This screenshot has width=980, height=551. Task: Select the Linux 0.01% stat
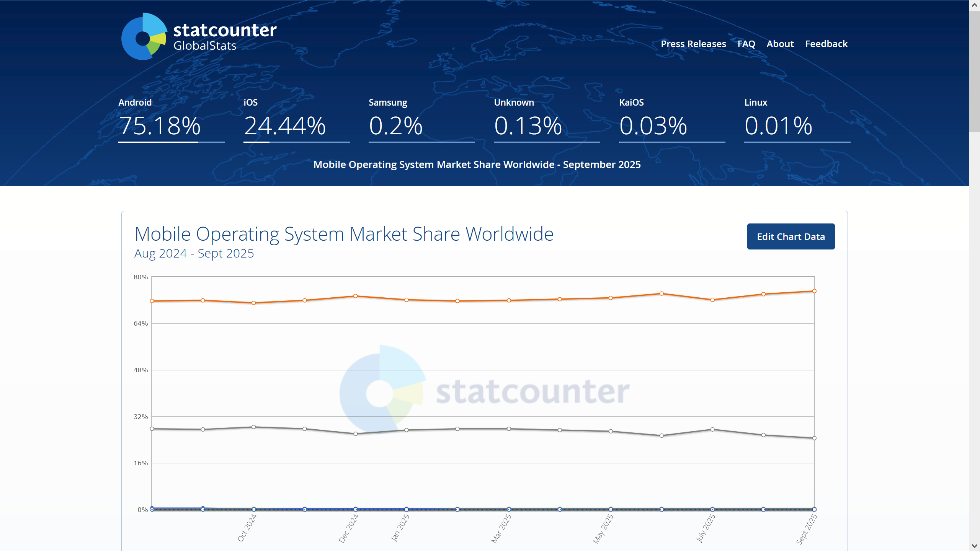[x=778, y=126]
